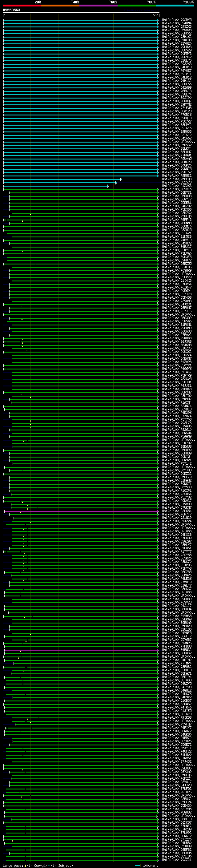
Task: Select hit label UniRef100_Q5EEQ3
Action: pos(177,179)
